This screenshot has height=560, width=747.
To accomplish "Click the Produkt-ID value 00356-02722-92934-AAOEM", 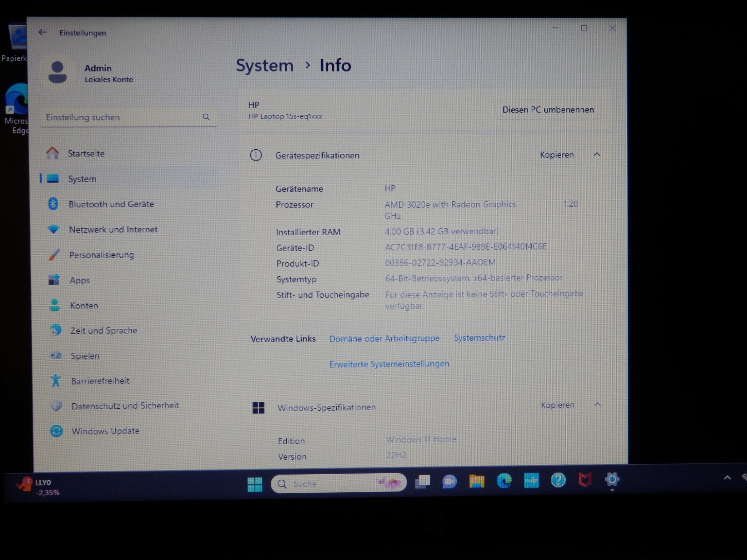I will [x=440, y=263].
